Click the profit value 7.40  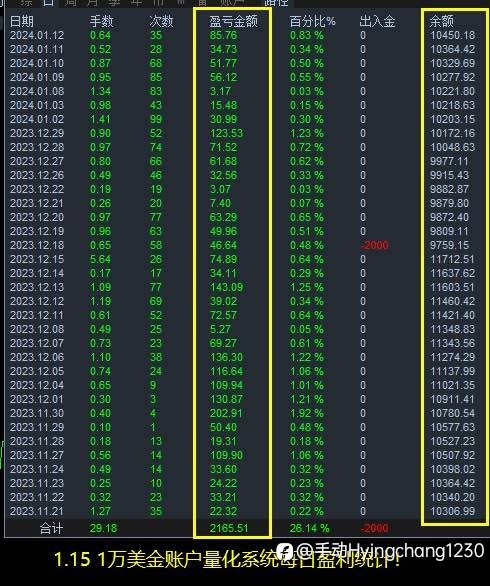(220, 203)
